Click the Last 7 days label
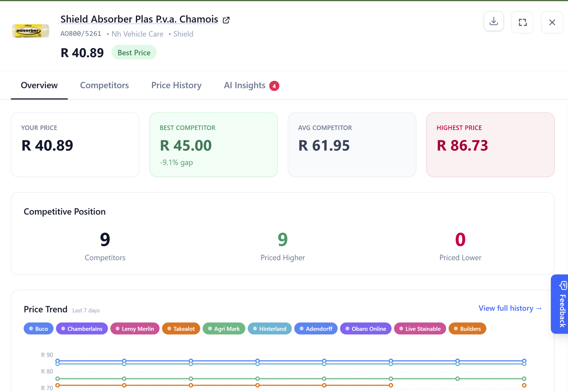This screenshot has width=568, height=392. tap(86, 310)
